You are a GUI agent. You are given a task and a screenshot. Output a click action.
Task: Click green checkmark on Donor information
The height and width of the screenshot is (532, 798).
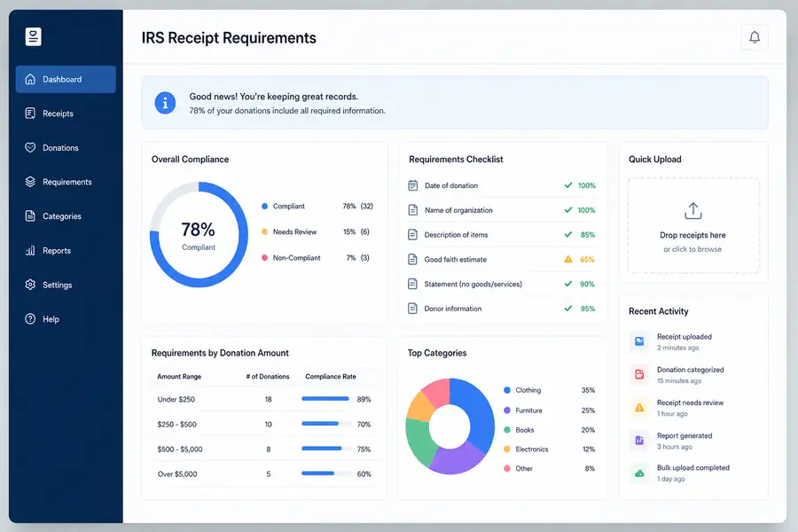[x=568, y=309]
